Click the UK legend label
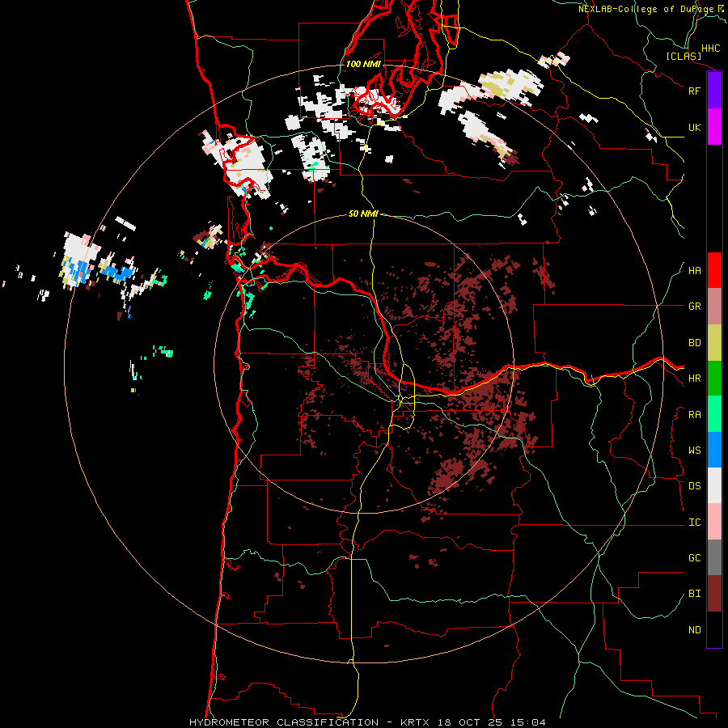 pyautogui.click(x=694, y=127)
